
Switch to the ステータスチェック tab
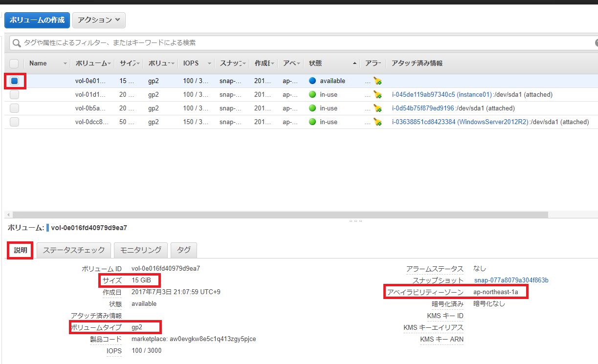[74, 250]
